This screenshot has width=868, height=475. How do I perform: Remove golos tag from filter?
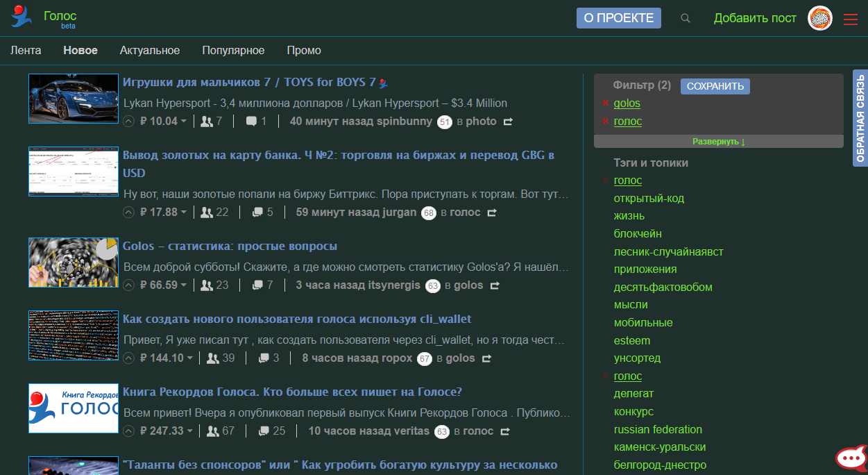606,103
